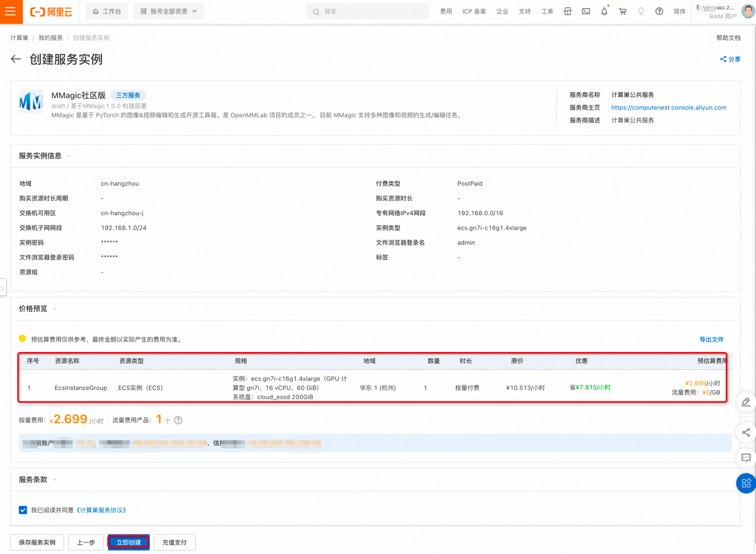Open the notifications bell
756x554 pixels.
pyautogui.click(x=604, y=11)
